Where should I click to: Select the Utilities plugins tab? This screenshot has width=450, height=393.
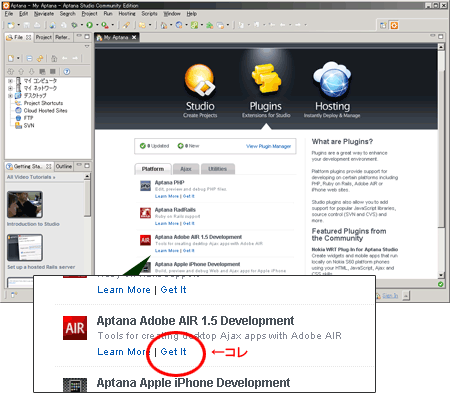(217, 169)
